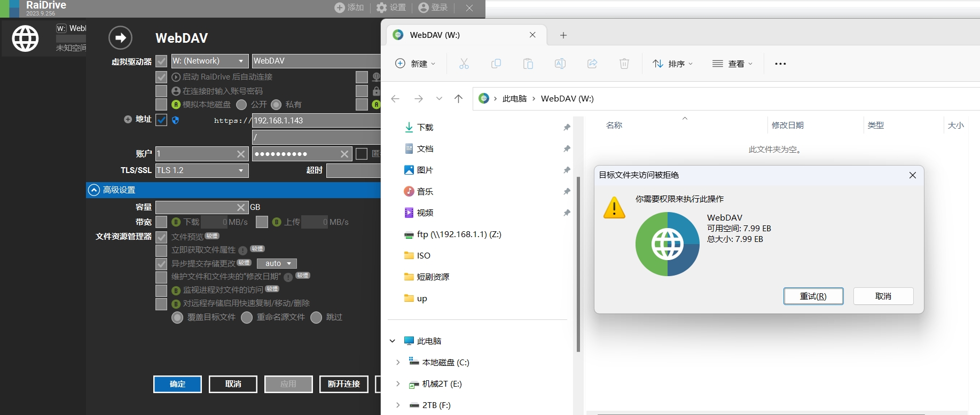
Task: Open recent locations chevron in Explorer
Action: 439,98
